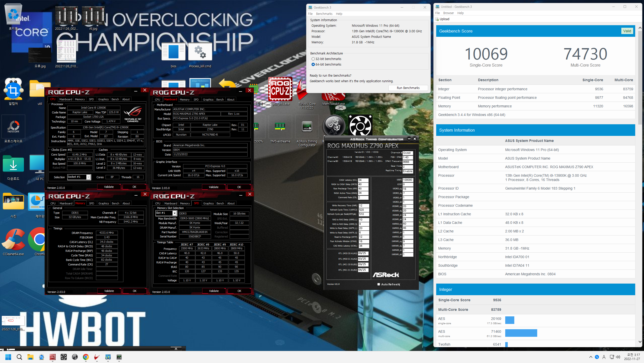The image size is (644, 363).
Task: Click OK in the CPU-Z SPD window
Action: (239, 291)
